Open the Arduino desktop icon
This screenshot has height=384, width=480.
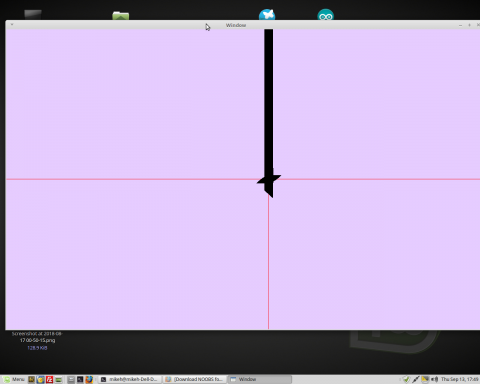click(325, 15)
